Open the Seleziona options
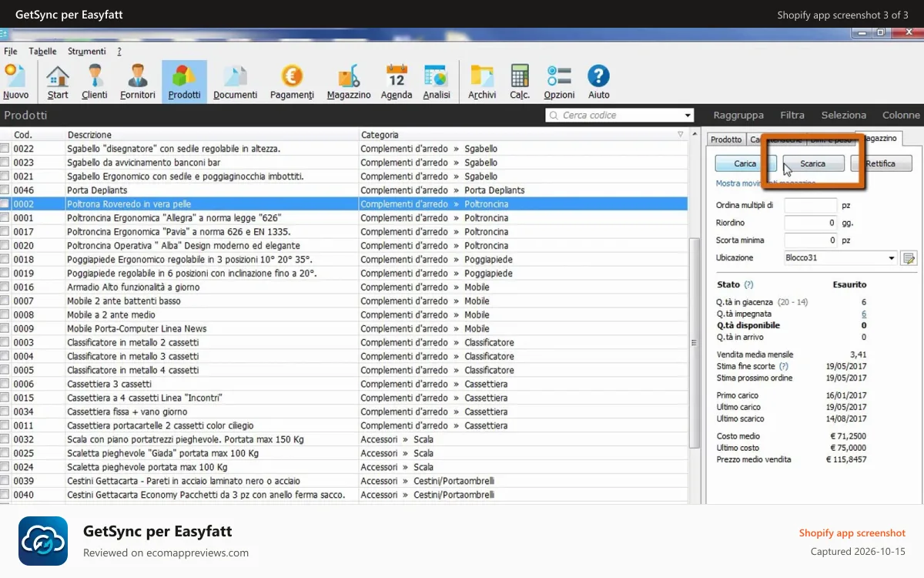 click(x=843, y=115)
